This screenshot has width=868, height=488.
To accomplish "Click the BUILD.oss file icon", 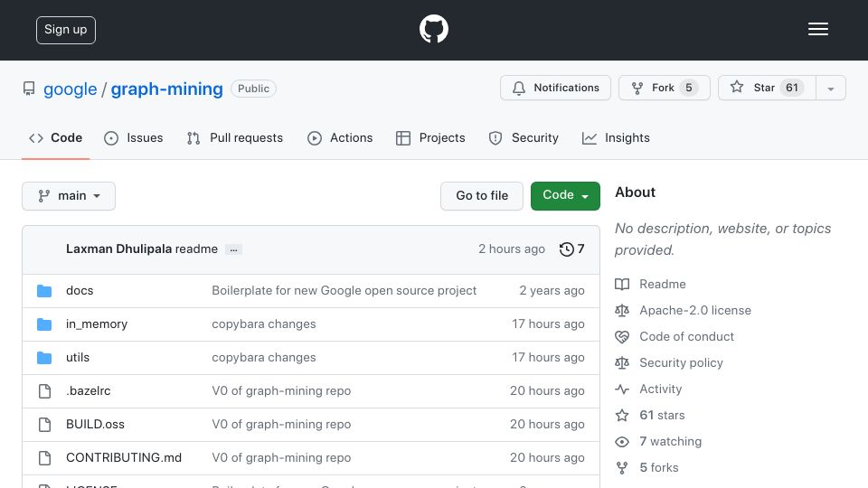I will tap(45, 425).
